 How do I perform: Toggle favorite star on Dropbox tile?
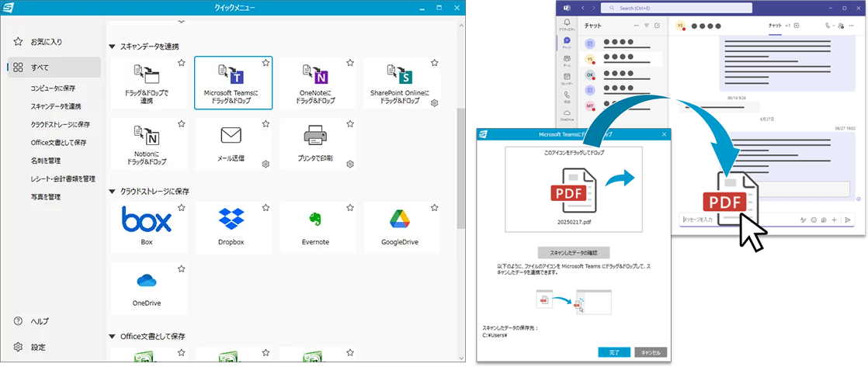[x=266, y=208]
